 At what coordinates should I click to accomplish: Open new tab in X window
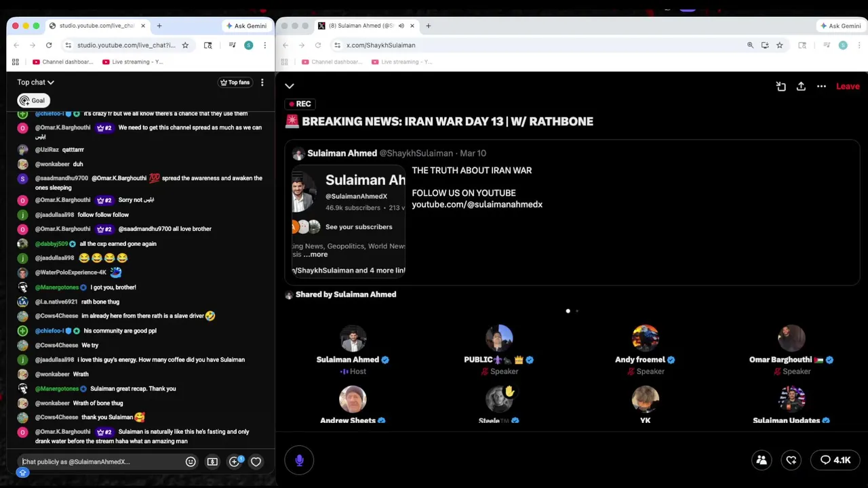(428, 26)
